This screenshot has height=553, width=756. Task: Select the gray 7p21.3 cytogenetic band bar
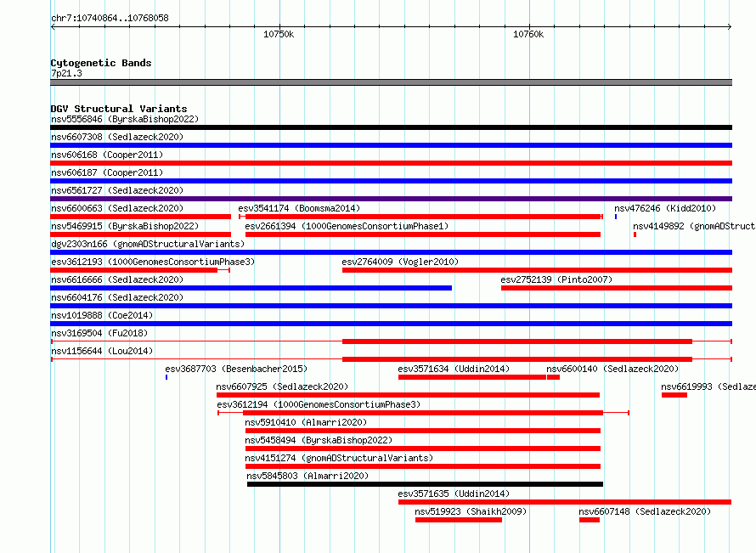[391, 82]
